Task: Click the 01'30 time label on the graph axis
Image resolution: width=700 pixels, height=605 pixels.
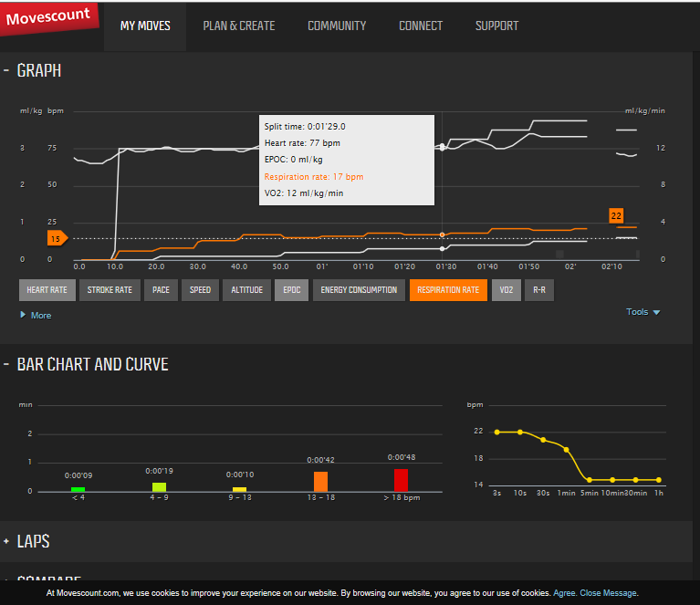Action: point(446,266)
